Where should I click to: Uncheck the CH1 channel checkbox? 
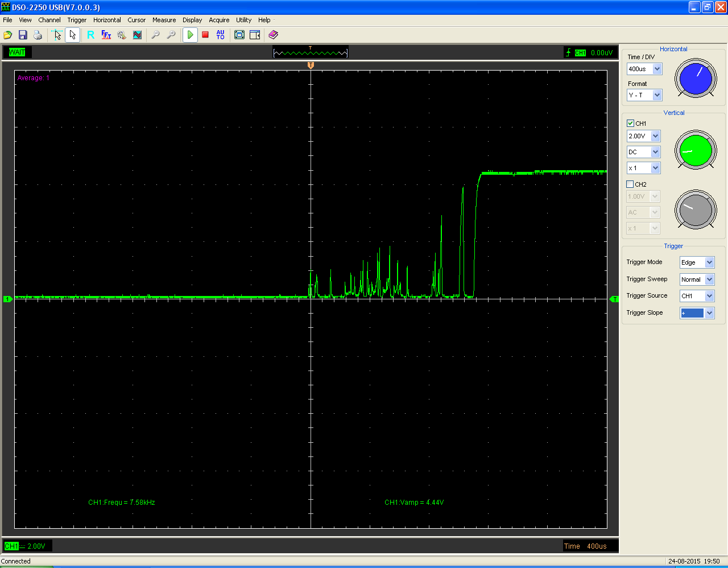[x=630, y=124]
